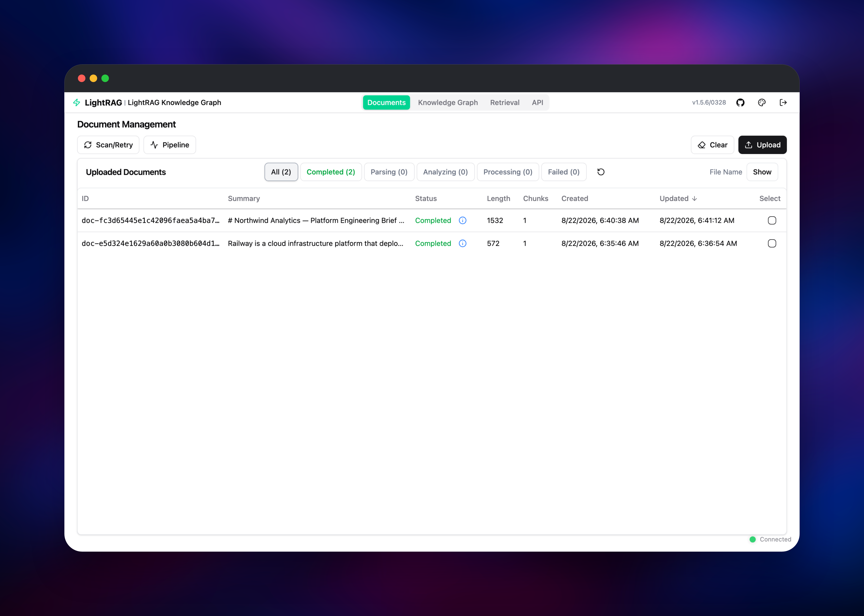Screen dimensions: 864x616
Task: Click Completed status of Northwind row
Action: coord(433,220)
